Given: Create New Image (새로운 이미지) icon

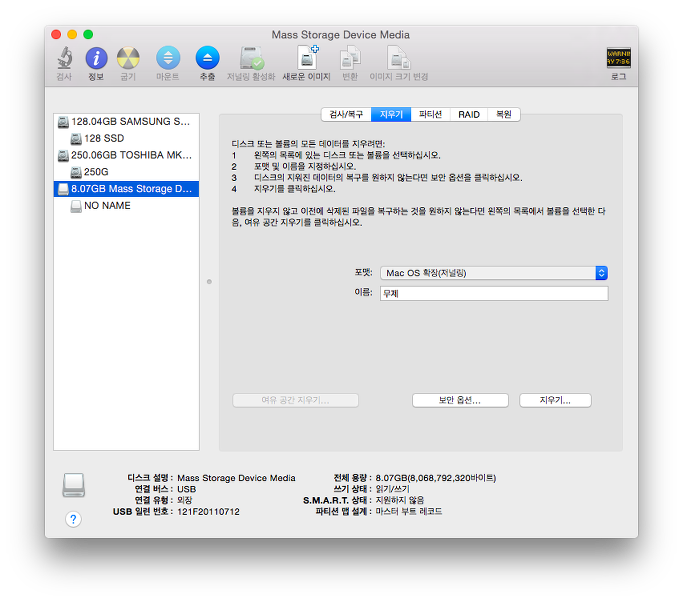Looking at the screenshot, I should pos(307,58).
